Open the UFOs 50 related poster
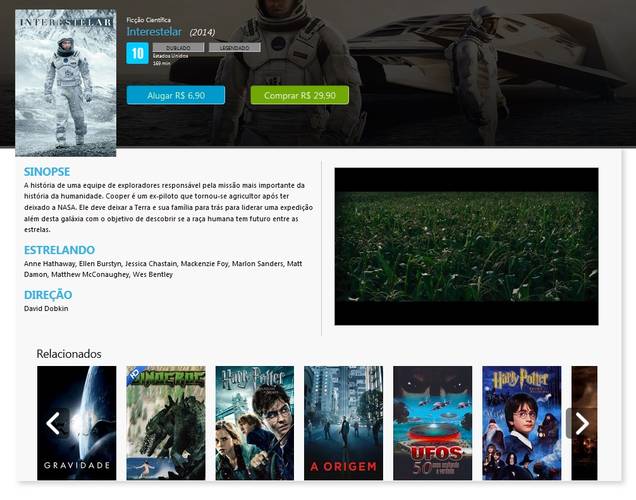 coord(432,423)
